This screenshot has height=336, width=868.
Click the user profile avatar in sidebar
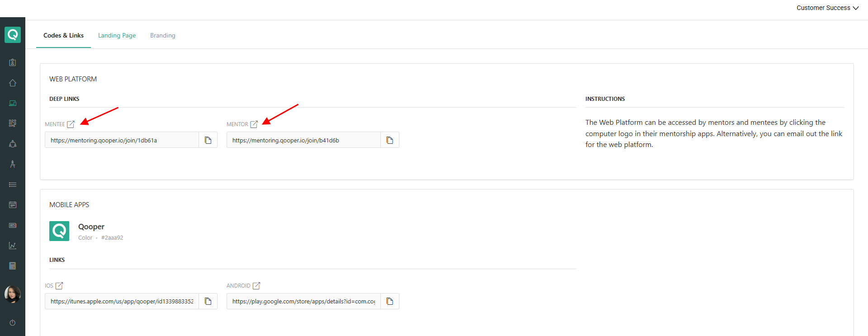(x=13, y=294)
